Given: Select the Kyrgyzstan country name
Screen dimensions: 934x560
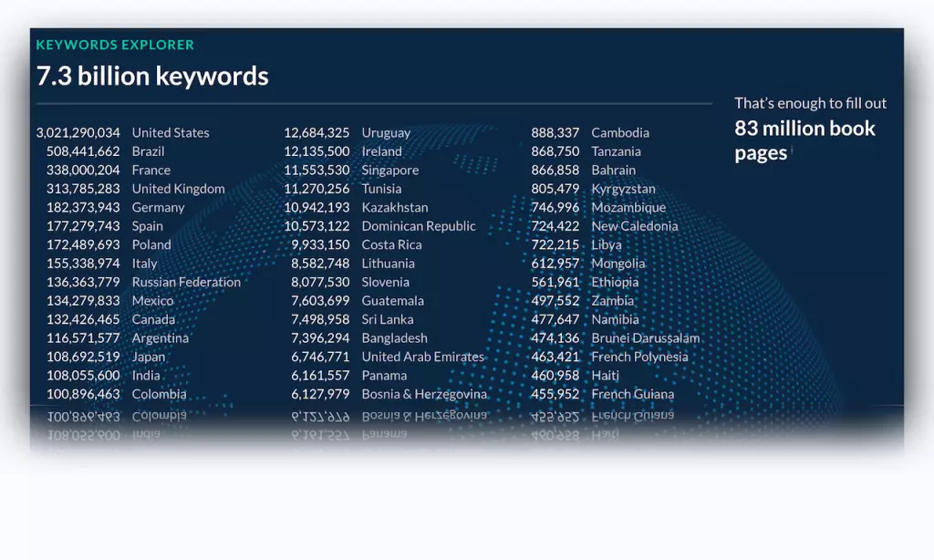Looking at the screenshot, I should (x=623, y=189).
